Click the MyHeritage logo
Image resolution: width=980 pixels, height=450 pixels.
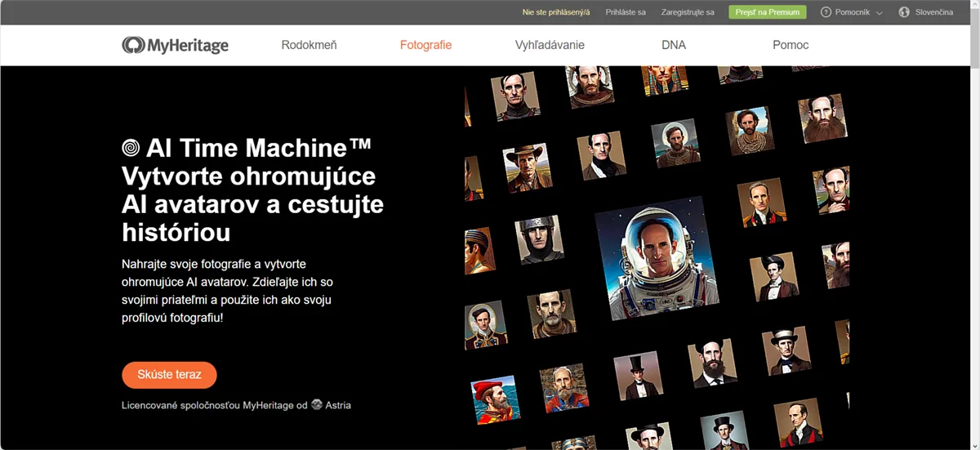click(175, 45)
